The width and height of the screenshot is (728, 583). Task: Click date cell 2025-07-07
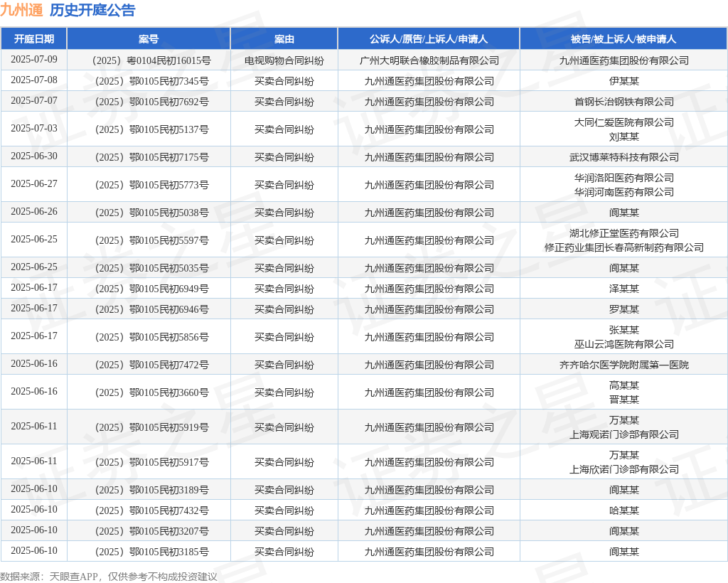coord(34,100)
